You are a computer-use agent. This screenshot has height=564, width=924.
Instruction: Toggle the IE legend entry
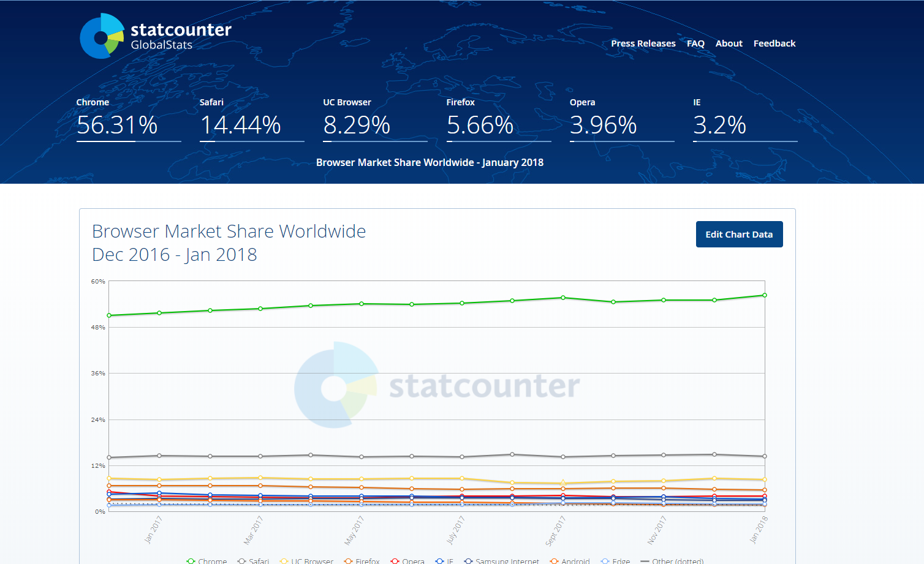444,561
